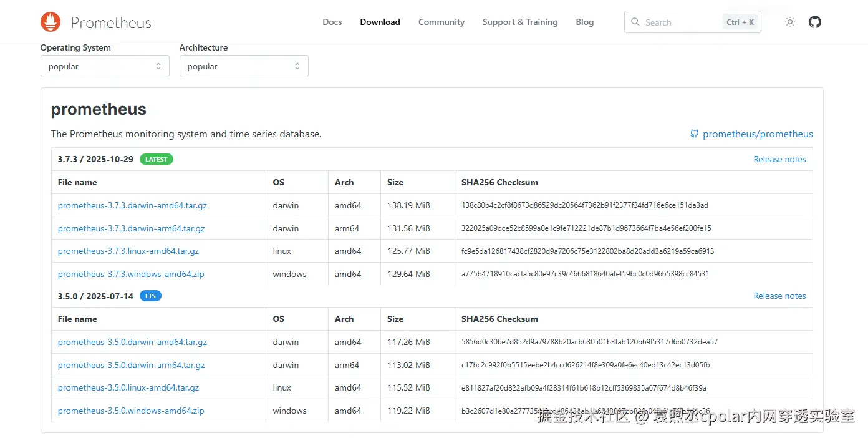868x438 pixels.
Task: Click size value 119.22 MiB
Action: (x=408, y=411)
